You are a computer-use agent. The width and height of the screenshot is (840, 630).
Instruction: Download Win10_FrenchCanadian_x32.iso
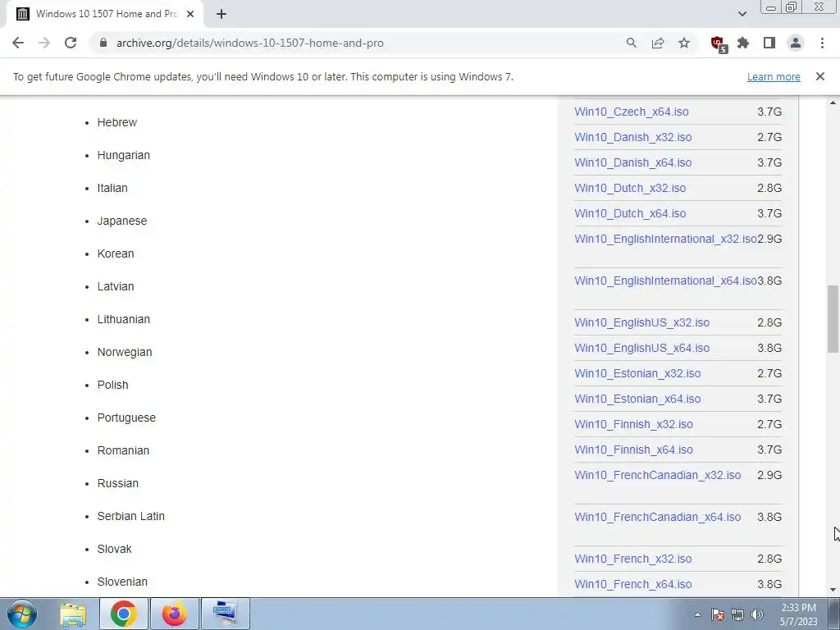click(x=657, y=475)
